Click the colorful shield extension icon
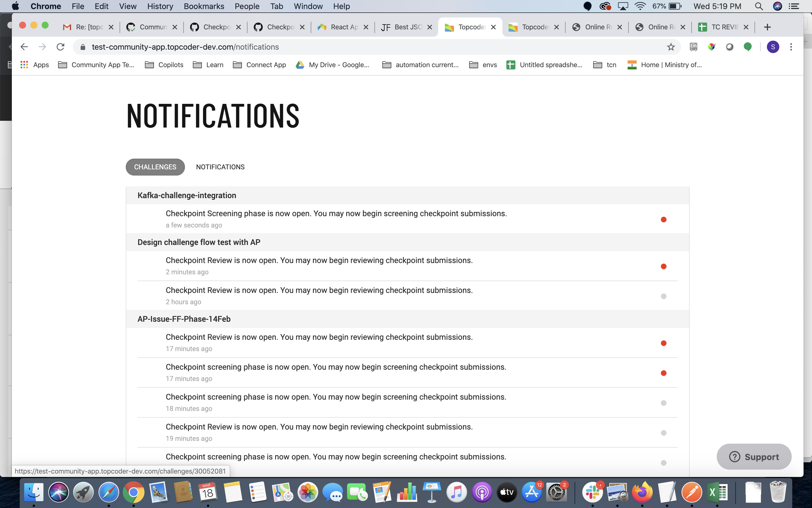This screenshot has width=812, height=508. pos(711,47)
